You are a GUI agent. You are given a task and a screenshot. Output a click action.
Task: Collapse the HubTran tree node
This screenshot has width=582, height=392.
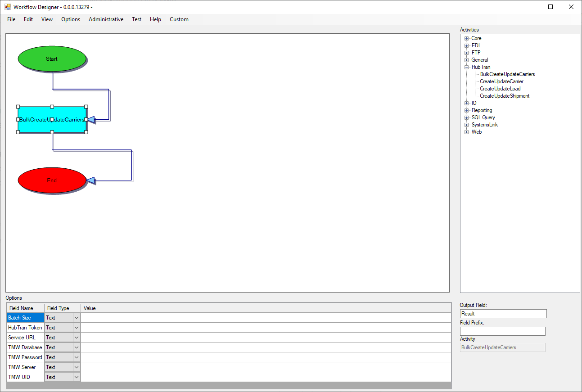point(467,68)
